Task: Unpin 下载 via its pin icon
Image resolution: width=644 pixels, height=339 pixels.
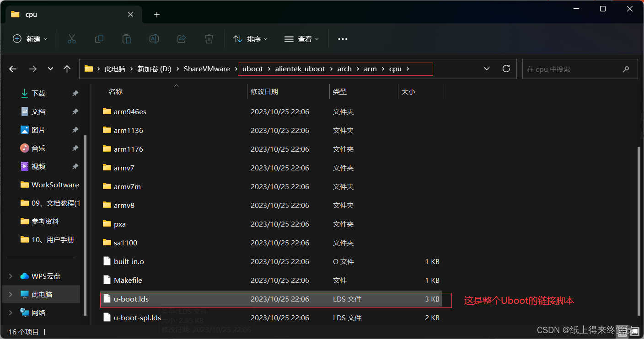Action: pos(75,93)
